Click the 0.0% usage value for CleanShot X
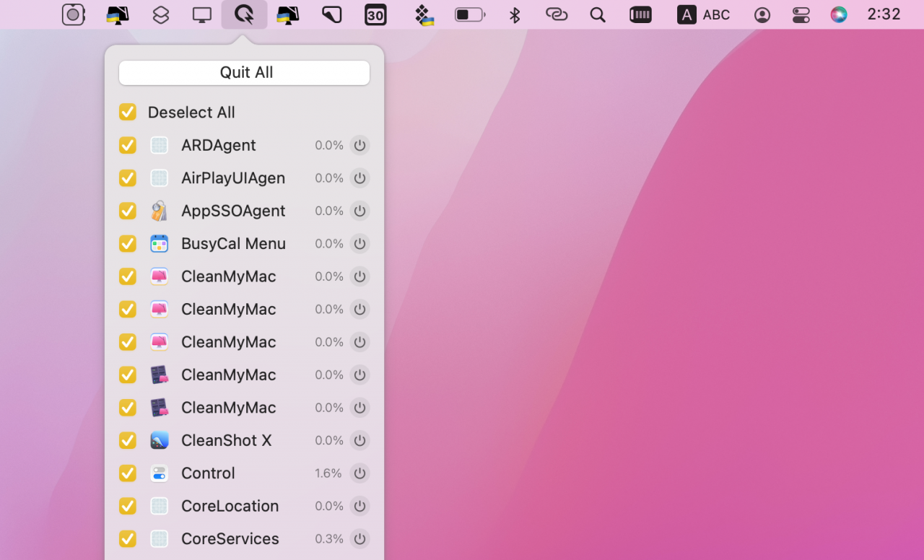 click(x=328, y=441)
